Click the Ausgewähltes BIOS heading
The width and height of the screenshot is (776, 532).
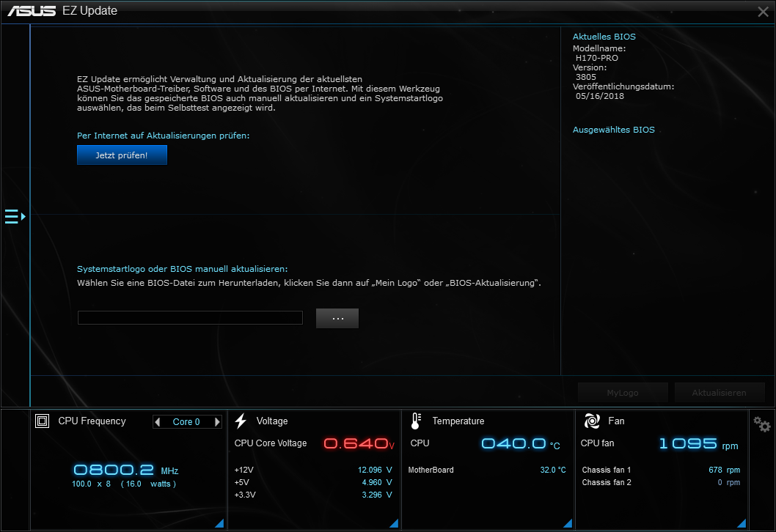click(613, 130)
